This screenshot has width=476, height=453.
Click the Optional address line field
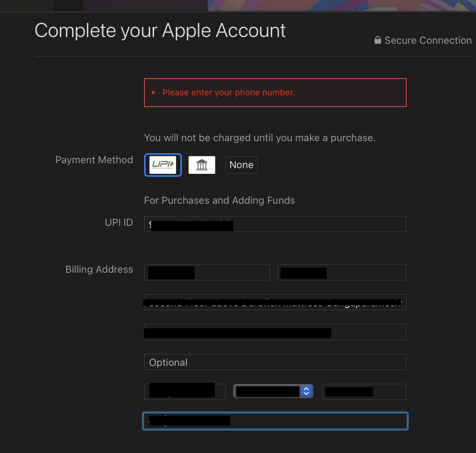click(x=275, y=362)
